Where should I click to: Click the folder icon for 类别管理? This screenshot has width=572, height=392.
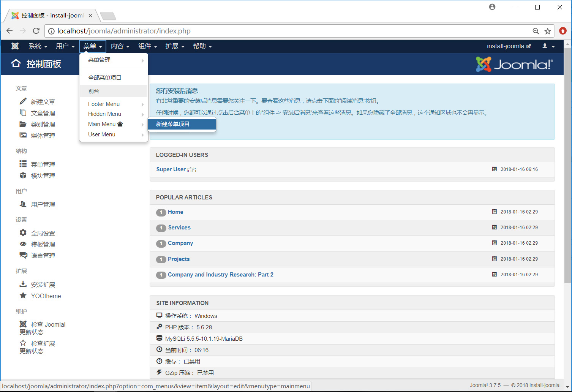(23, 124)
